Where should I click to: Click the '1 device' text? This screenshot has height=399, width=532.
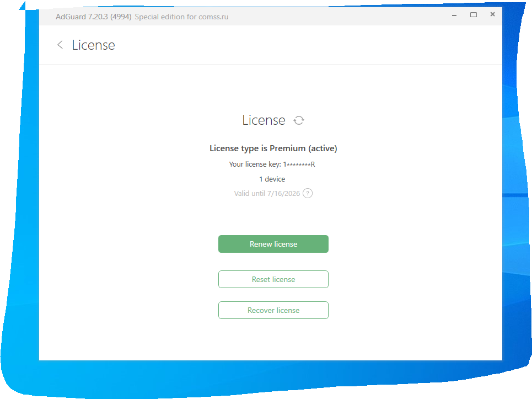(272, 179)
